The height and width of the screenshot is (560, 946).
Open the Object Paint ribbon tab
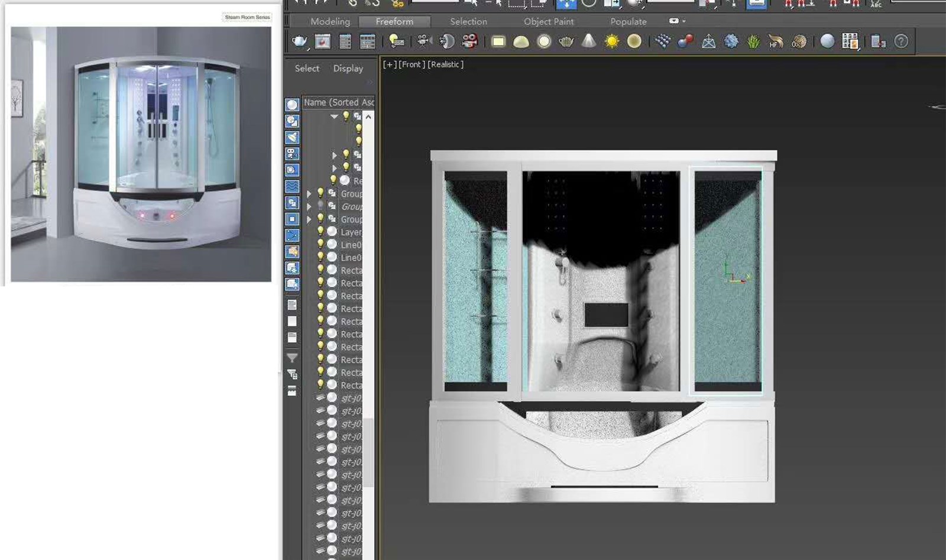pos(548,21)
